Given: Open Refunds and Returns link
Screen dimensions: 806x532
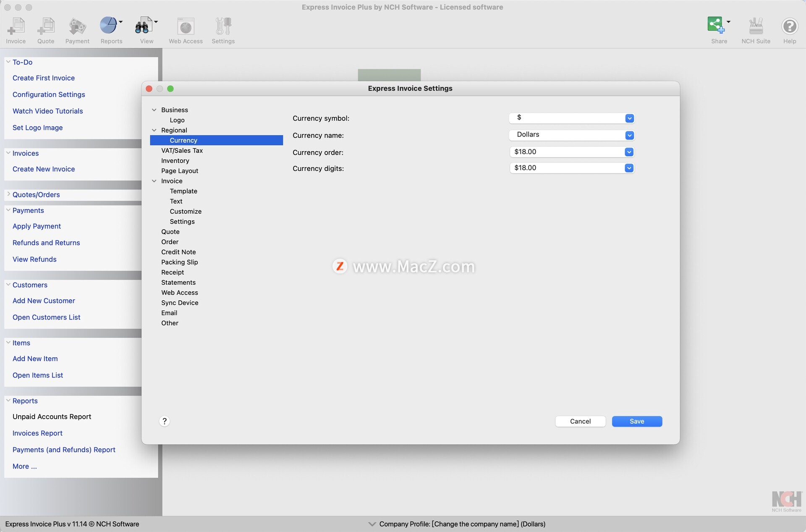Looking at the screenshot, I should coord(46,243).
